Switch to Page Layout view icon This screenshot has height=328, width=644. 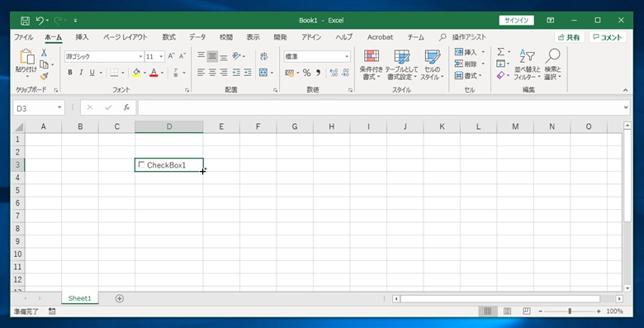click(507, 311)
